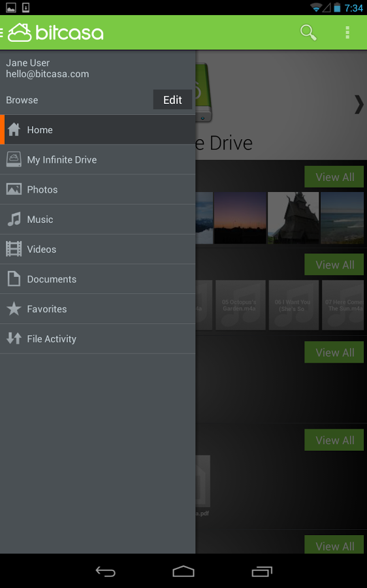Tap the picture notification icon in status bar
The width and height of the screenshot is (367, 588).
(11, 7)
